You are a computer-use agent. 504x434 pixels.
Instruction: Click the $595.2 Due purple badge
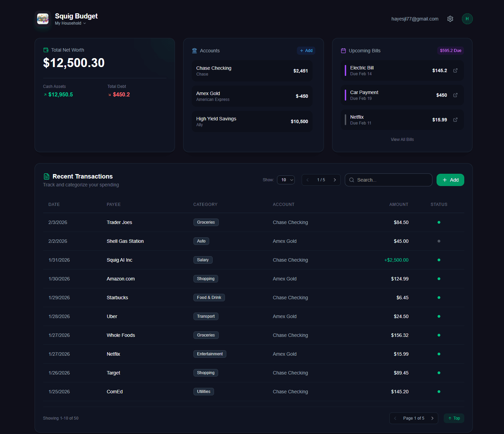[451, 51]
